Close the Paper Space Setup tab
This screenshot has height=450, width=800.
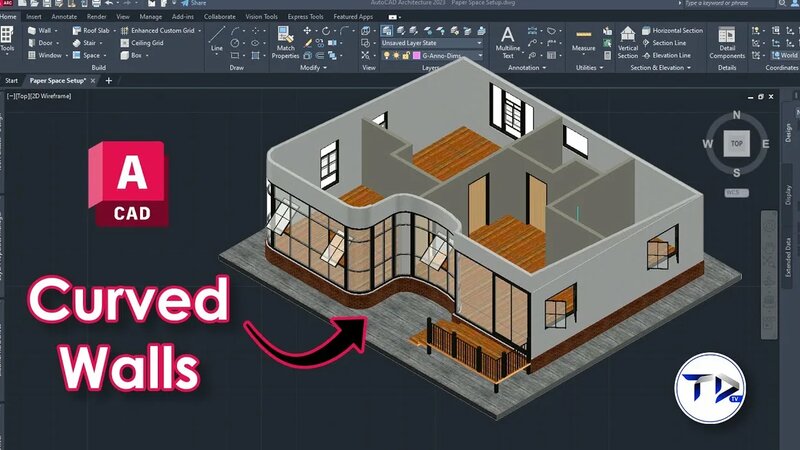93,81
